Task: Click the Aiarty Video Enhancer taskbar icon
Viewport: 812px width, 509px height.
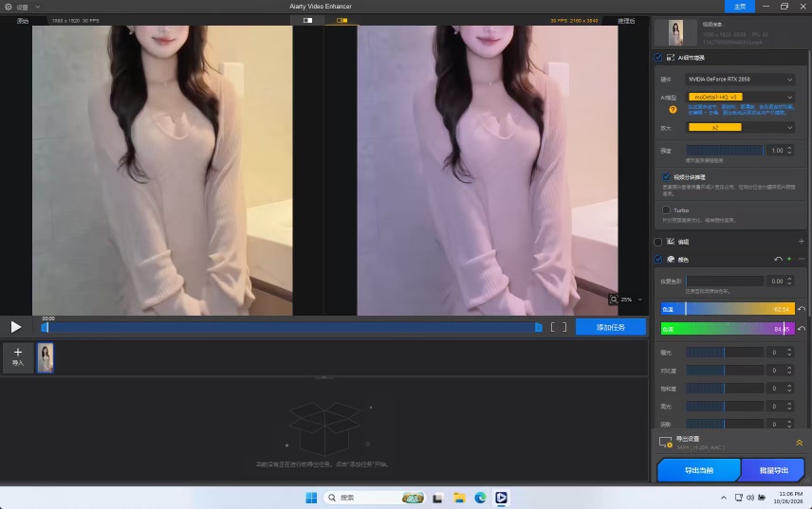Action: pyautogui.click(x=501, y=498)
